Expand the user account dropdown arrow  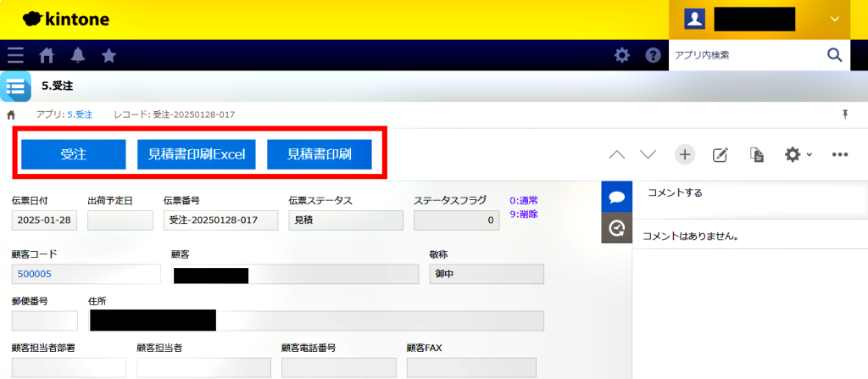(835, 20)
